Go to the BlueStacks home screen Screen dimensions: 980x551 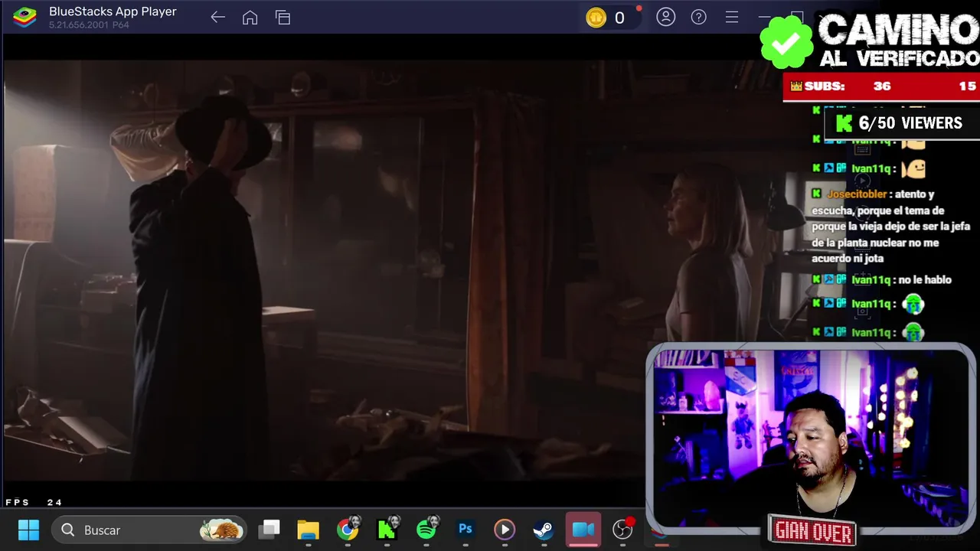tap(250, 18)
